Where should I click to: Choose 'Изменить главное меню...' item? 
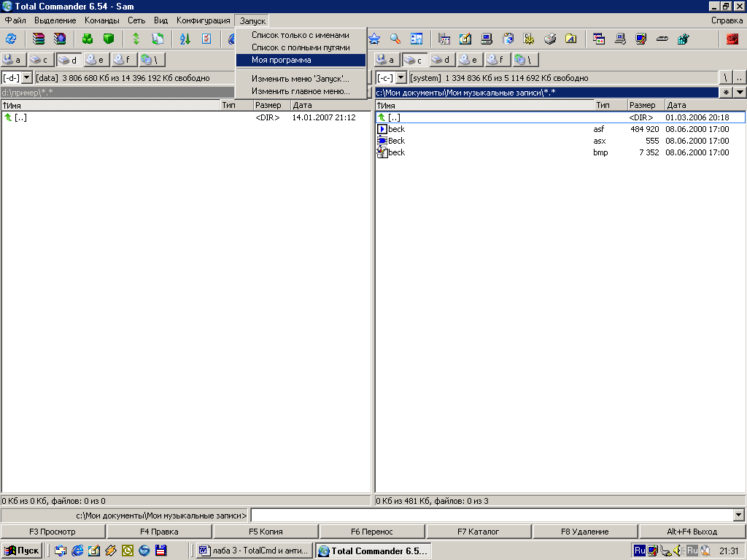[x=301, y=91]
